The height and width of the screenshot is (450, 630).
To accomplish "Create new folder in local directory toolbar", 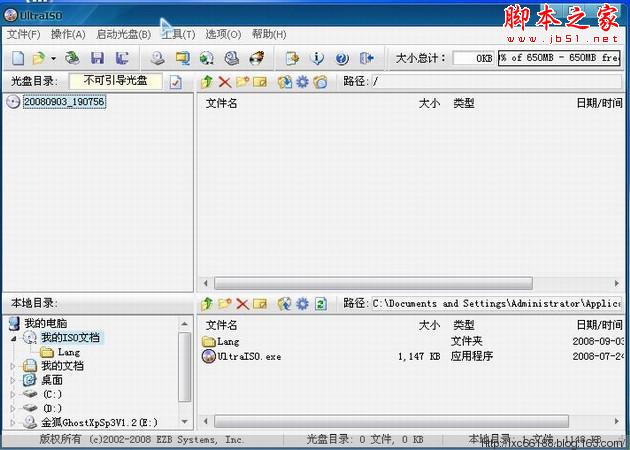I will 225,304.
